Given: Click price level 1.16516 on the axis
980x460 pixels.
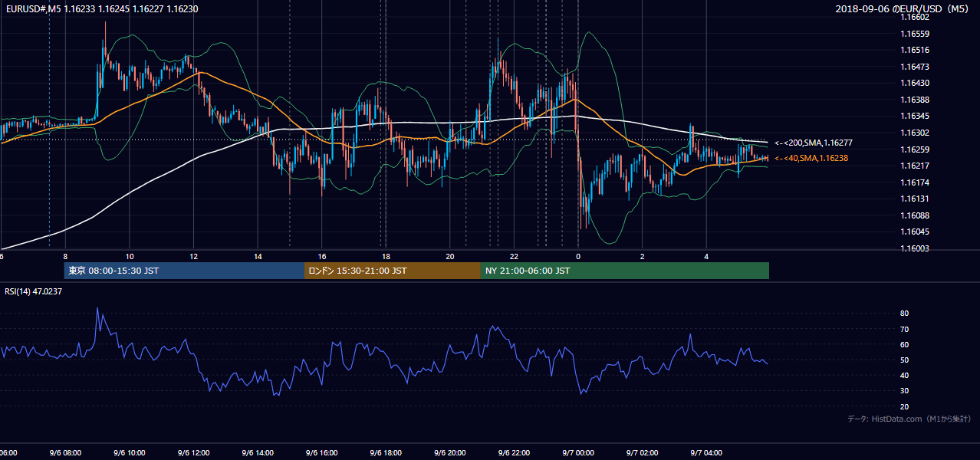Looking at the screenshot, I should [915, 50].
